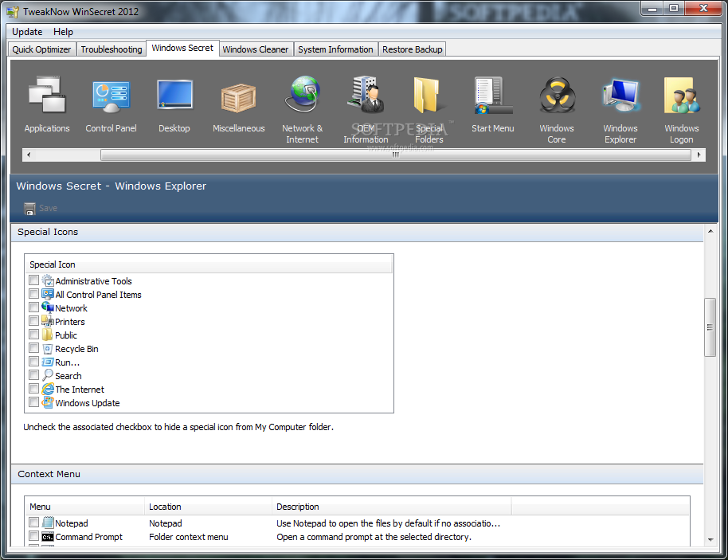Open the System Information tab
The image size is (728, 560).
click(335, 49)
